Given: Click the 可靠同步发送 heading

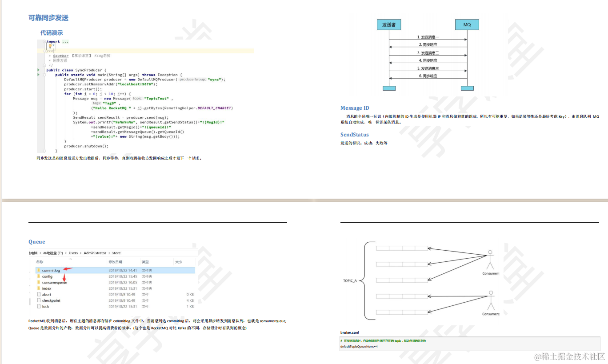Looking at the screenshot, I should click(x=48, y=18).
